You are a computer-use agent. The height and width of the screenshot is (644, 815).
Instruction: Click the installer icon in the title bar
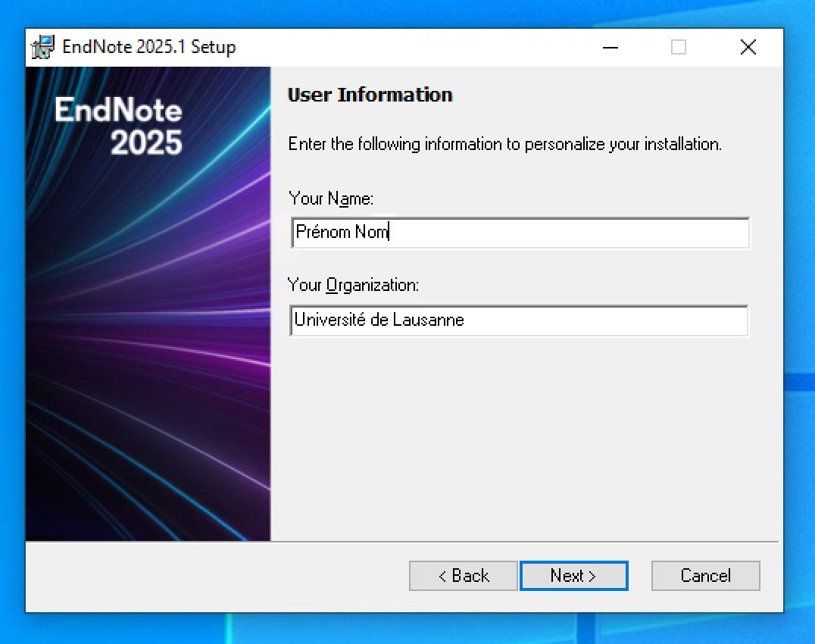[x=42, y=47]
